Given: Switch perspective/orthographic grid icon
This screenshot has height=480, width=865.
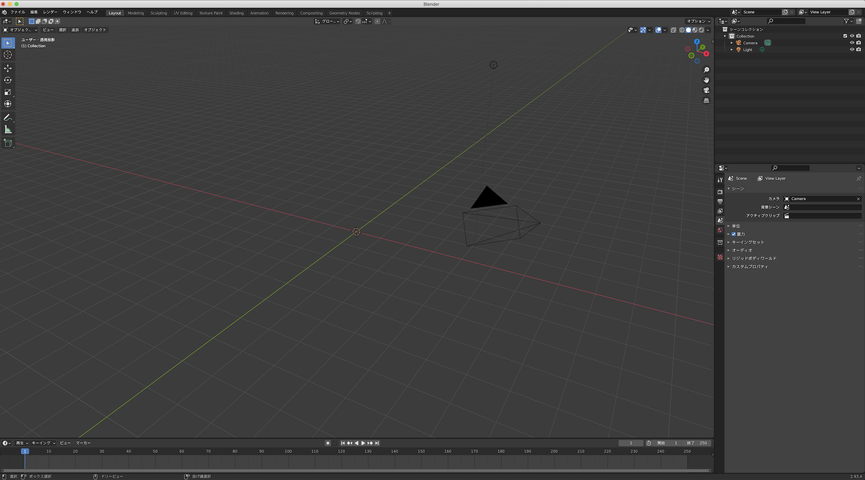Looking at the screenshot, I should pyautogui.click(x=706, y=101).
